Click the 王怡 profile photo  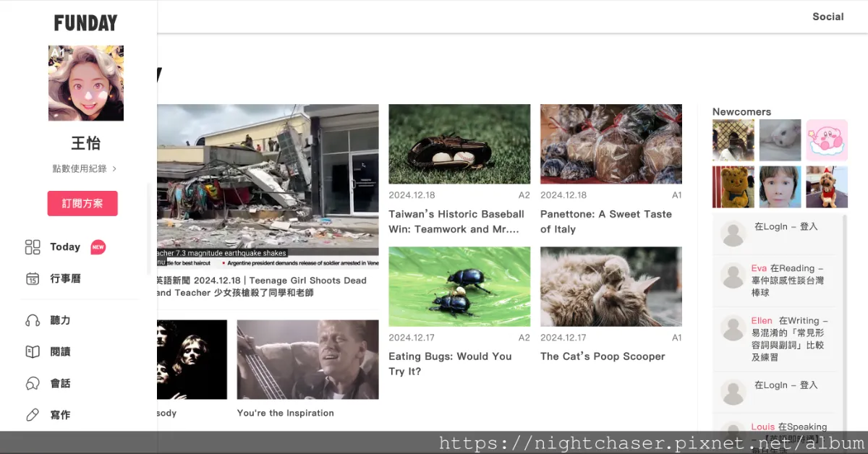tap(86, 83)
